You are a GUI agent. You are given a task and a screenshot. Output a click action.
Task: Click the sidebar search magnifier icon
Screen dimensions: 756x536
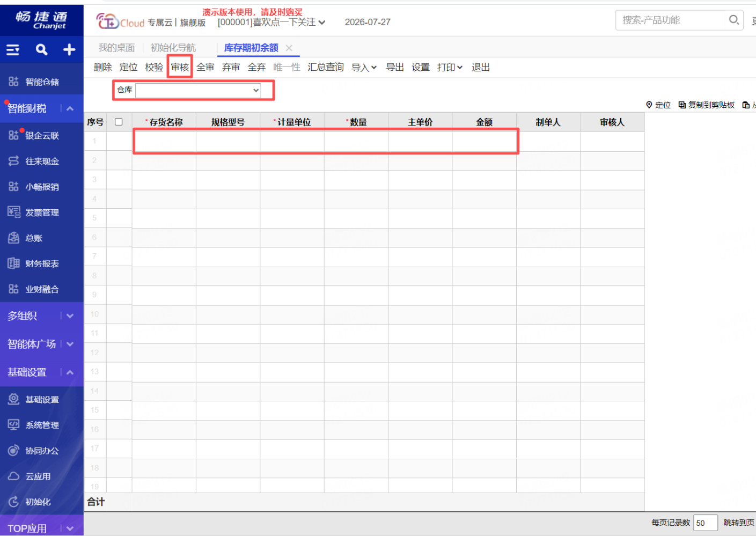click(41, 50)
